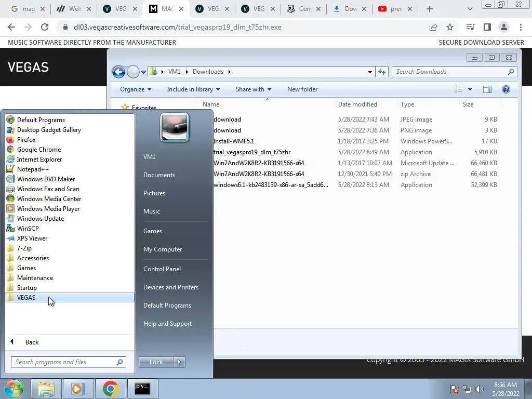Click the Lock button
Screen dimensions: 532x399
156,362
